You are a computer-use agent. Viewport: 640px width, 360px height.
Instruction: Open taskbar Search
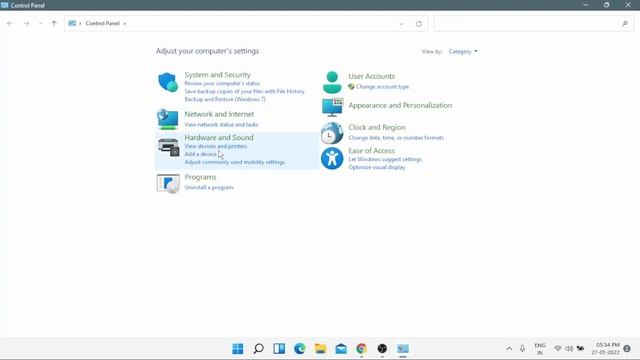coord(258,349)
